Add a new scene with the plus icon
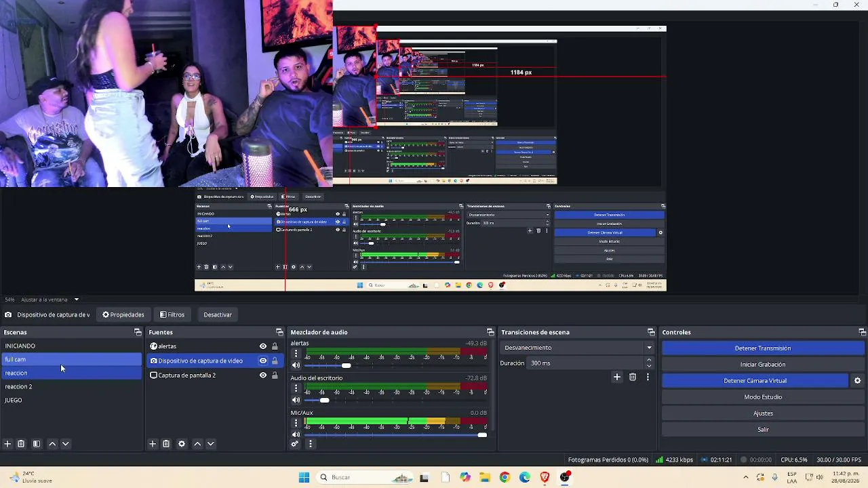 pyautogui.click(x=7, y=444)
